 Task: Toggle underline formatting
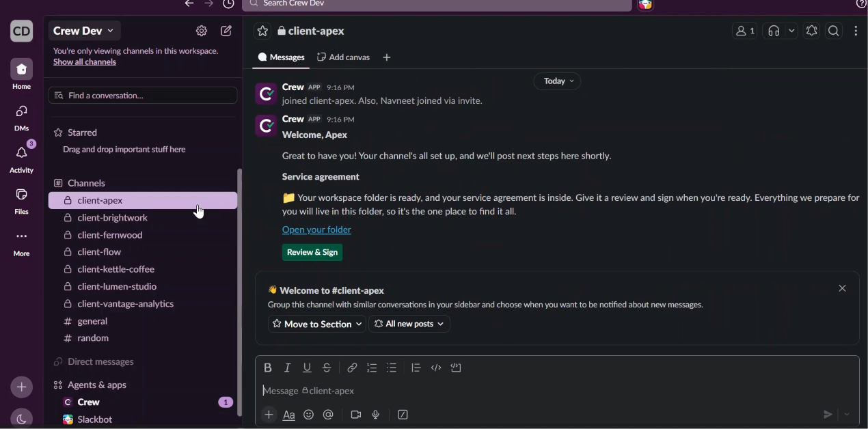pos(308,368)
